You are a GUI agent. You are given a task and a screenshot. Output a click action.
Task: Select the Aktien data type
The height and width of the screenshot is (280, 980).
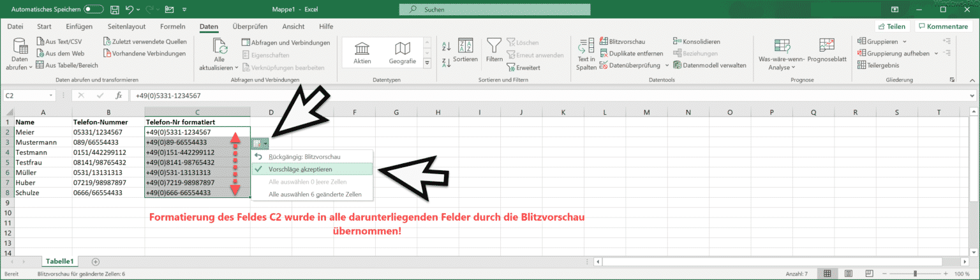click(362, 54)
